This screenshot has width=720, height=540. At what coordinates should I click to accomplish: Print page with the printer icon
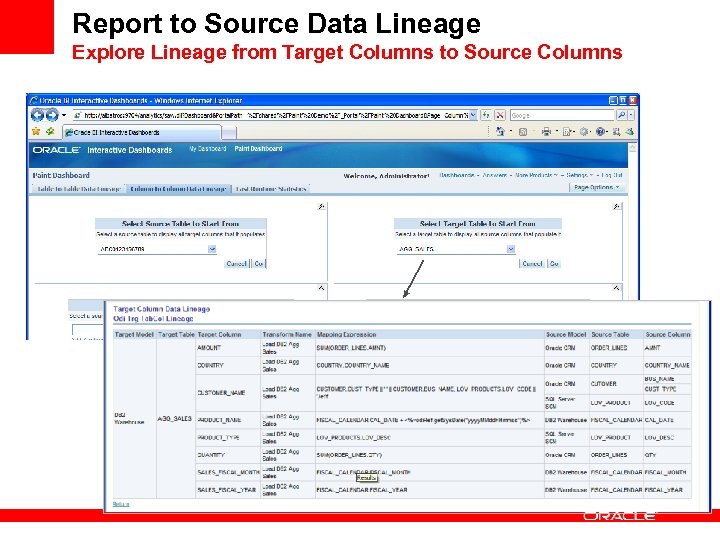[546, 132]
